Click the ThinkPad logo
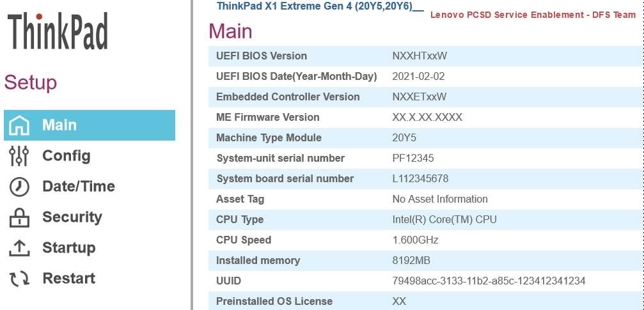This screenshot has width=644, height=310. pyautogui.click(x=58, y=31)
